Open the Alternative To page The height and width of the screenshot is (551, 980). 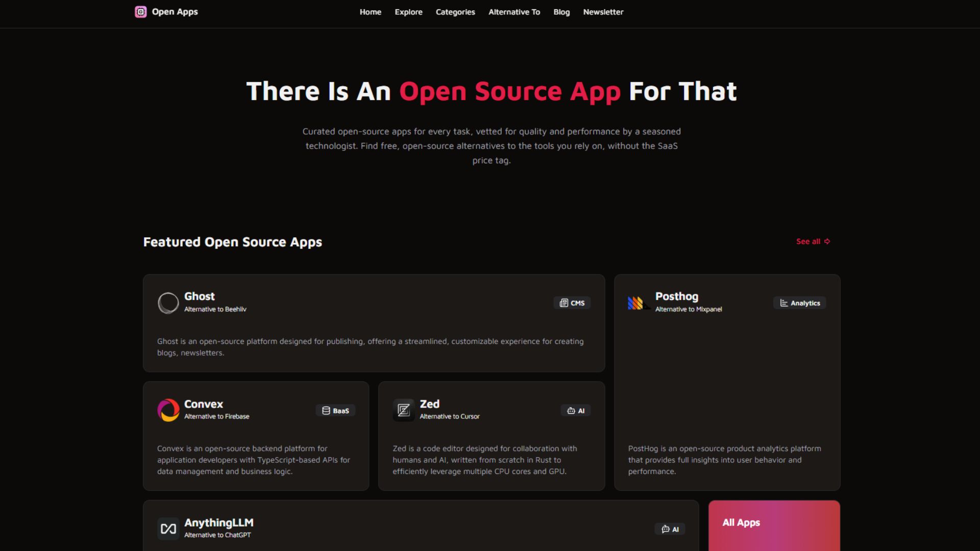coord(514,12)
